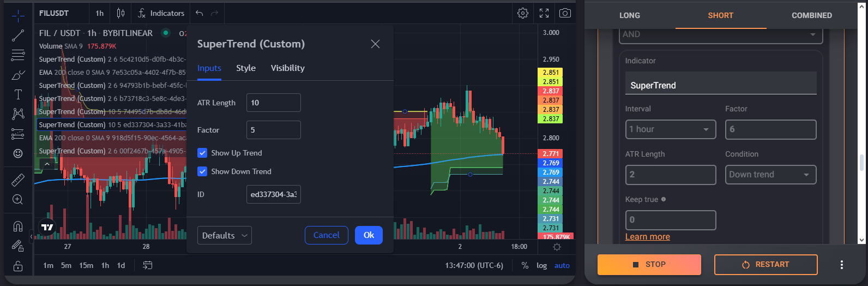Screen dimensions: 868x286
Task: Select the brush drawing tool
Action: tap(18, 75)
